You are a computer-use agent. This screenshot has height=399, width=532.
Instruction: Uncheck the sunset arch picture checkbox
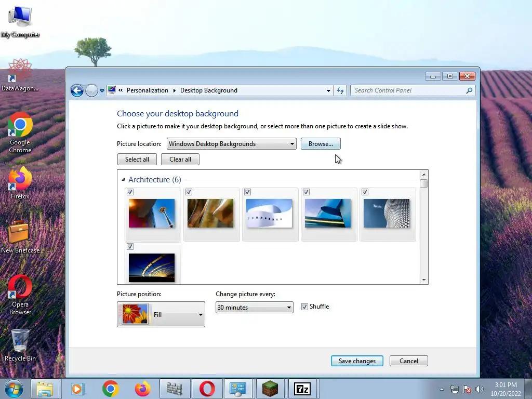pyautogui.click(x=130, y=246)
